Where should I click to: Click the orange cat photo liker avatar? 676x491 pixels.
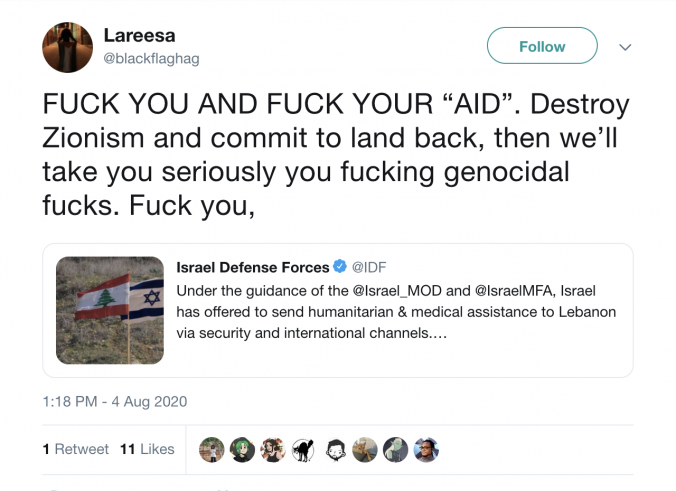coord(365,450)
